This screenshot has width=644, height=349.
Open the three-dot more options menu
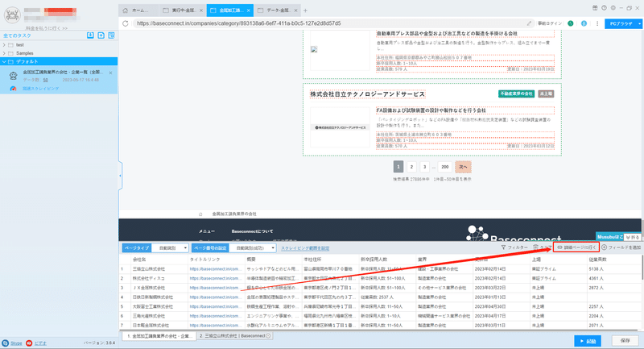pos(597,23)
